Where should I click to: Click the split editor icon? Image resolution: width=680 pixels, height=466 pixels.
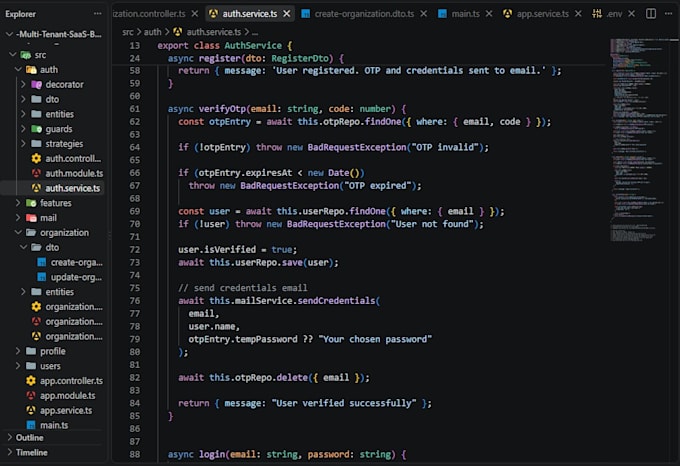tap(651, 13)
